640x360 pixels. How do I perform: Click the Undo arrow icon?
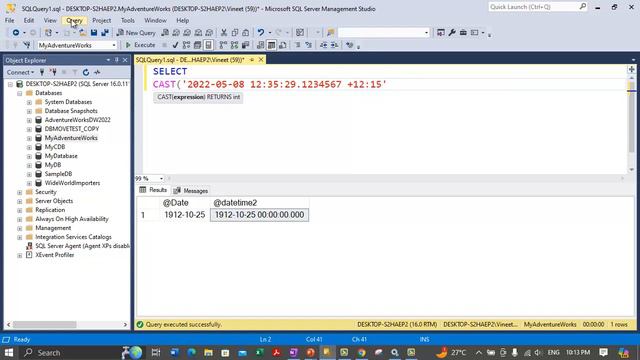(x=260, y=33)
